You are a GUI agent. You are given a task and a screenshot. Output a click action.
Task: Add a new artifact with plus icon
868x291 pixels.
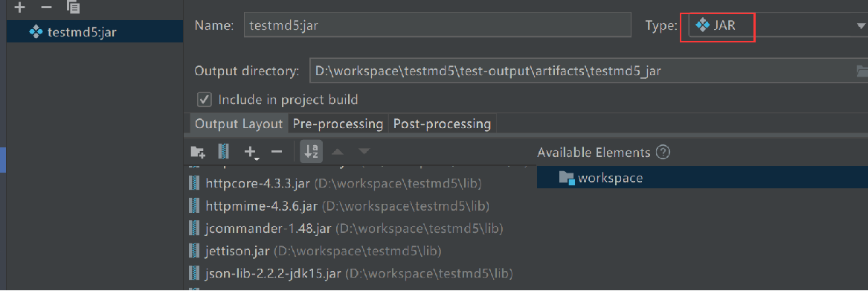(19, 7)
